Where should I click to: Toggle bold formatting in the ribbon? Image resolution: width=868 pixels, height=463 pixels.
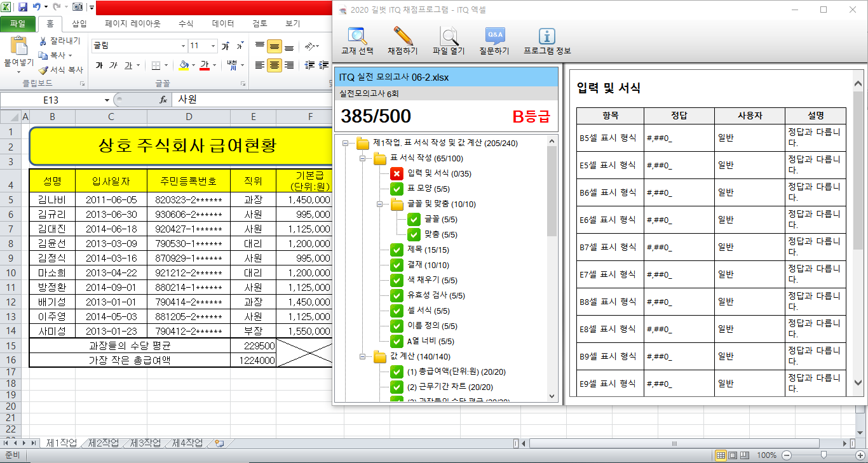click(x=98, y=65)
